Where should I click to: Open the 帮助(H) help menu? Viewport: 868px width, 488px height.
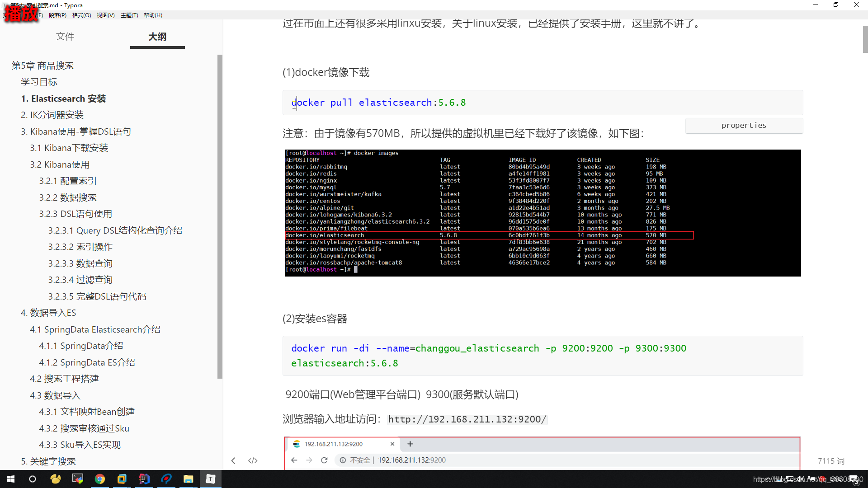point(153,15)
